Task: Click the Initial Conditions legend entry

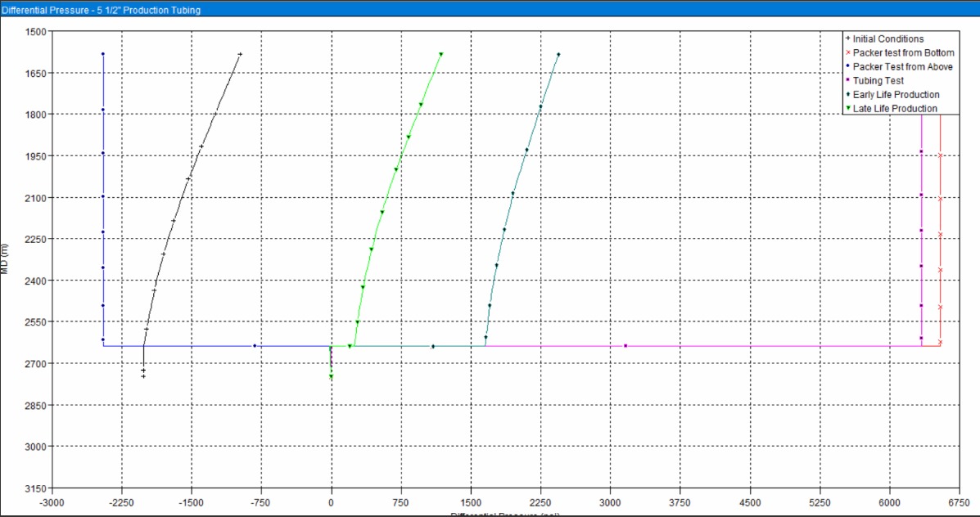Action: click(x=887, y=38)
